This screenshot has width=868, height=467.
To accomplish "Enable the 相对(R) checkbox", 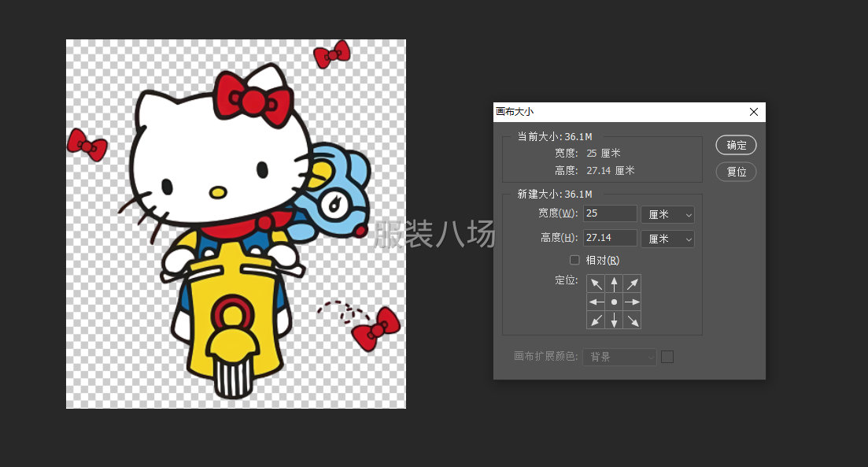I will pyautogui.click(x=574, y=260).
